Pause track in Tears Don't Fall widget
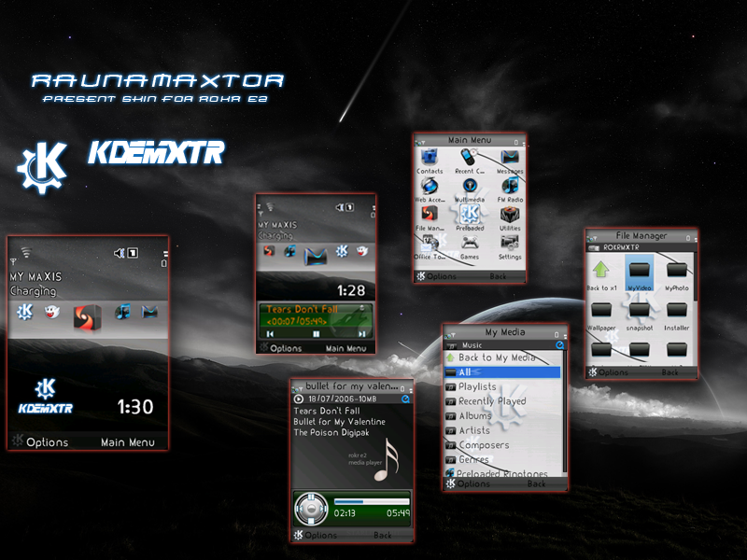The height and width of the screenshot is (560, 747). tap(316, 334)
